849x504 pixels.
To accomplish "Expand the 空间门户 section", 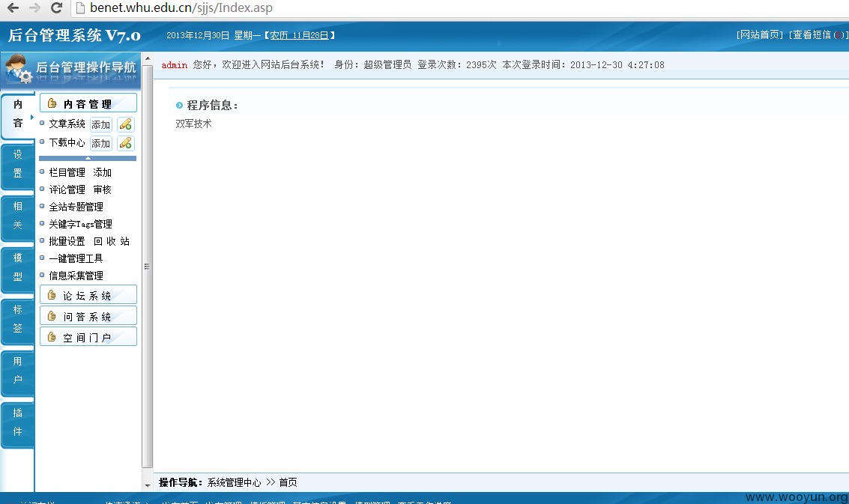I will point(88,337).
